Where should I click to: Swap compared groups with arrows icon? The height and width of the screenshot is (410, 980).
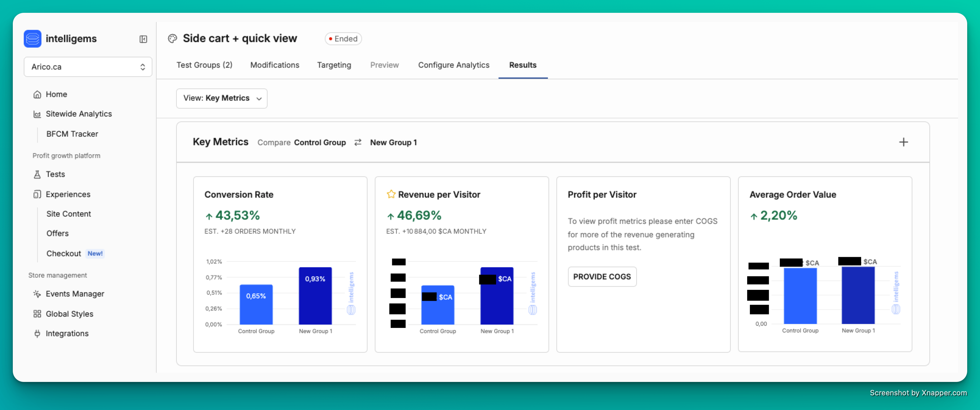358,142
